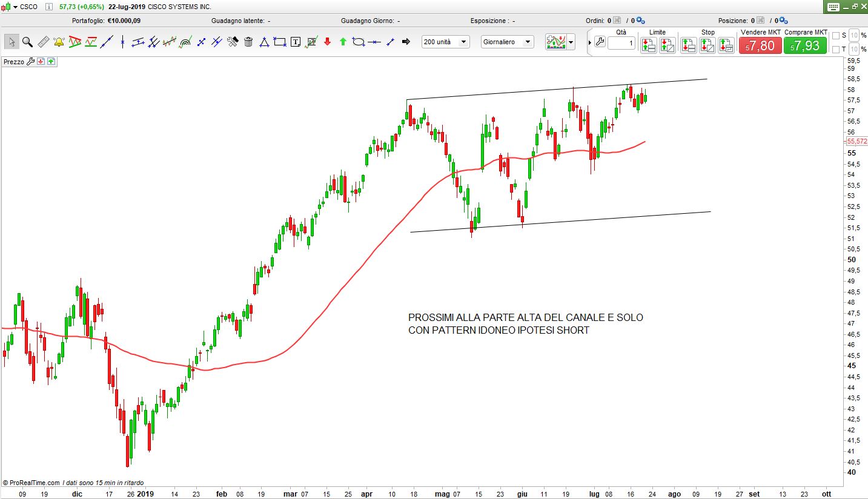Image resolution: width=868 pixels, height=499 pixels.
Task: Click the Comprare MKT buy button
Action: [x=805, y=45]
